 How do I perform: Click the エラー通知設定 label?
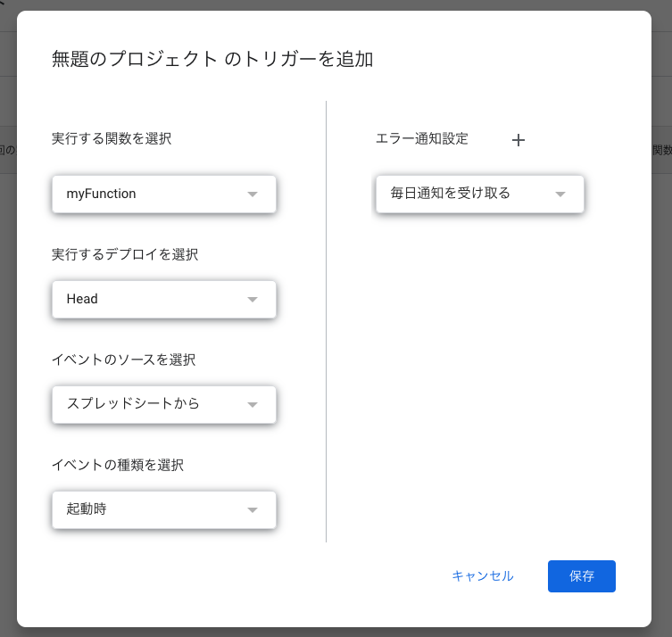(x=422, y=138)
